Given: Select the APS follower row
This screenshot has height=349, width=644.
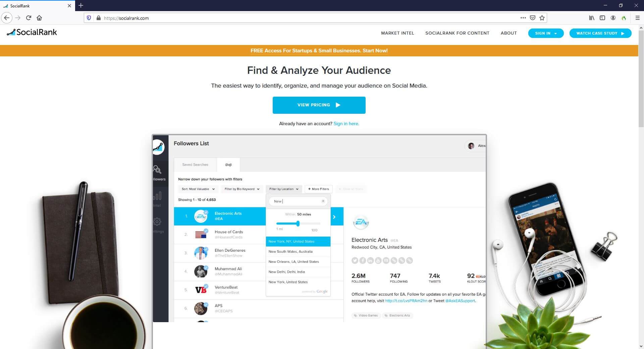Looking at the screenshot, I should [x=259, y=308].
